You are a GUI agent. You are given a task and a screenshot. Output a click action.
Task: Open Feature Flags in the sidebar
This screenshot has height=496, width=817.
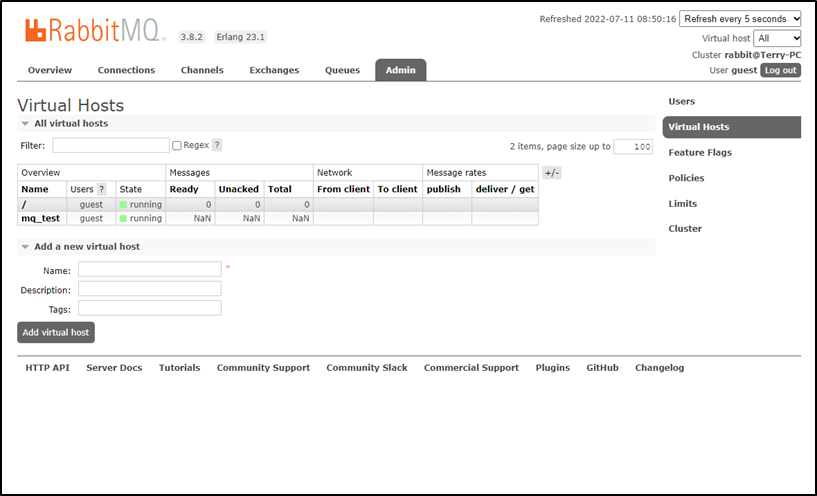pos(700,153)
